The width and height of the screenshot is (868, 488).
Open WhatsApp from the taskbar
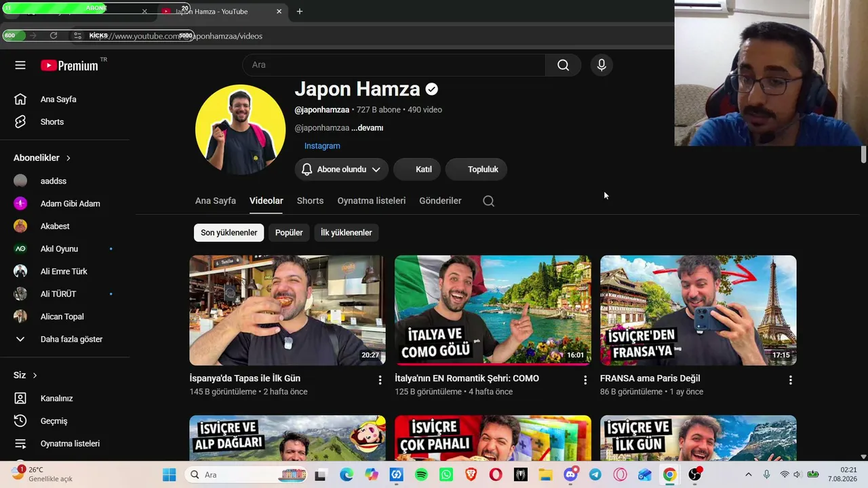coord(446,475)
